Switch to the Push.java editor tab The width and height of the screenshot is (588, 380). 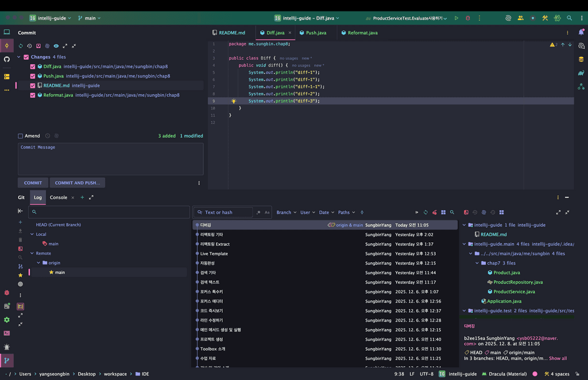tap(315, 33)
